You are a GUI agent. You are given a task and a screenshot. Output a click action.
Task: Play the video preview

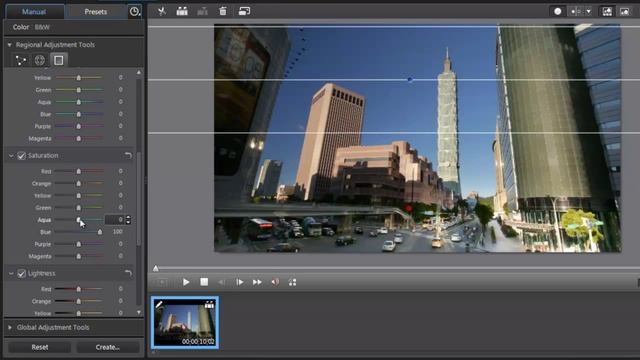pos(186,282)
